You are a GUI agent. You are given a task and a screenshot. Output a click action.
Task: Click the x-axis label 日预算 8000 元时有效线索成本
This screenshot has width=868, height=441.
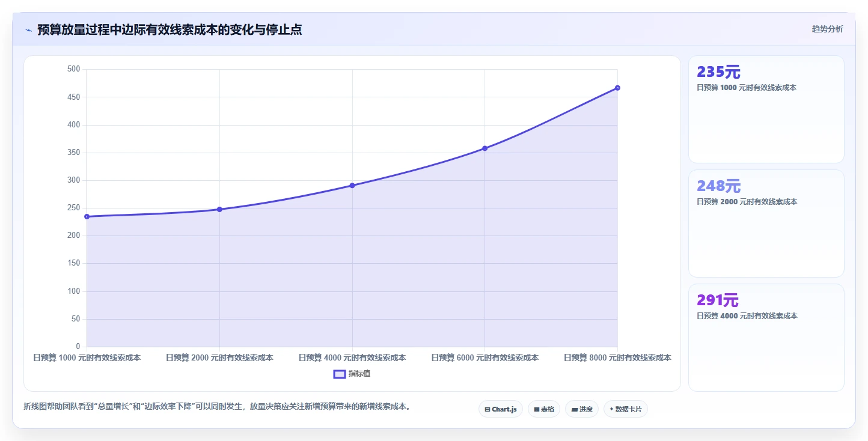[x=617, y=357]
